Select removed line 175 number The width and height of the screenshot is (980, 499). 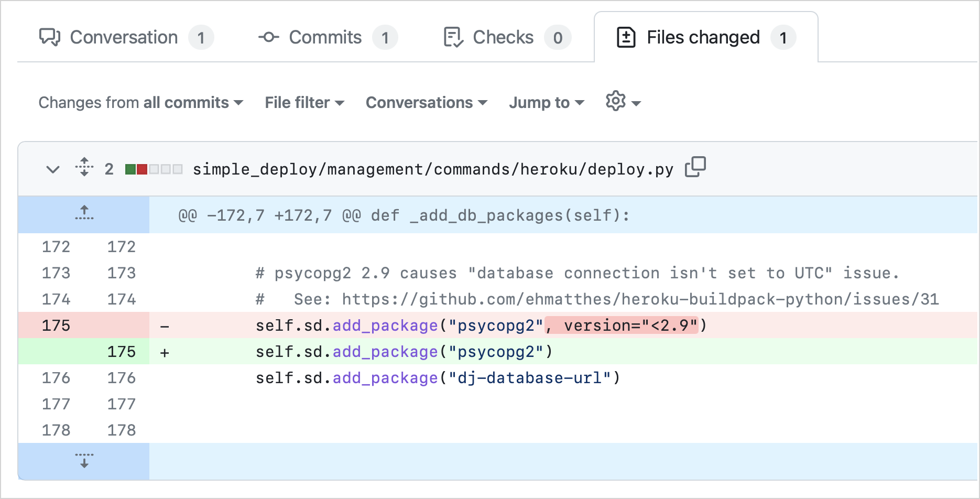(56, 325)
